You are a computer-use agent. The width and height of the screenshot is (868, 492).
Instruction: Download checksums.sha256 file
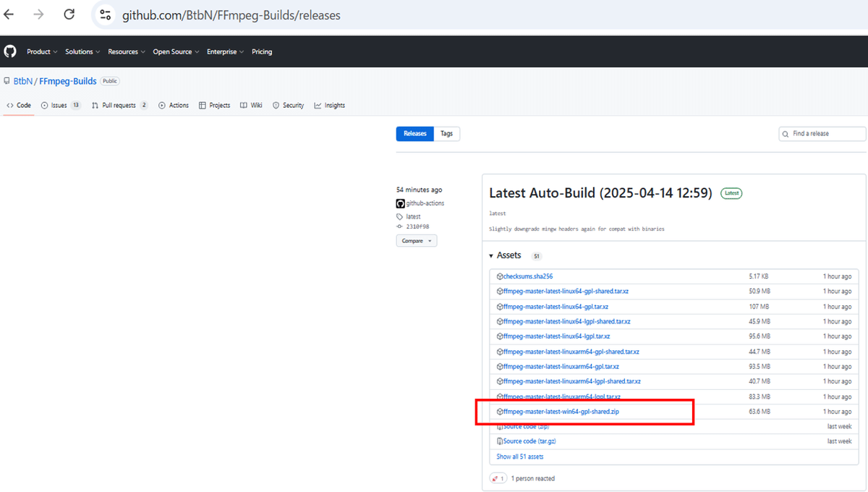point(528,276)
